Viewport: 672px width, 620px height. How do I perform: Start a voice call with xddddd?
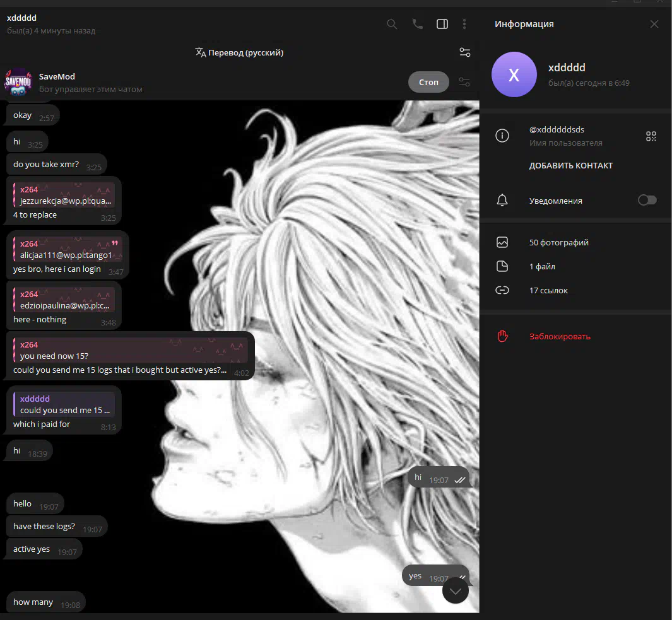(418, 24)
